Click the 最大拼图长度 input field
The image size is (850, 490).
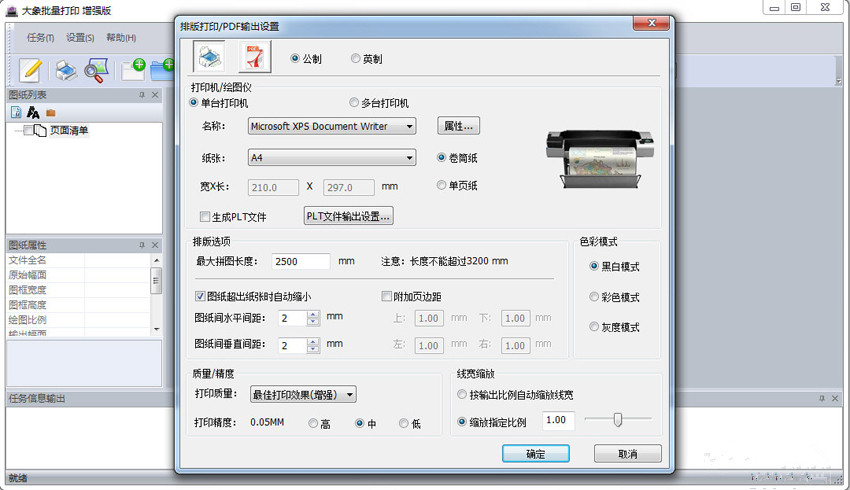301,261
